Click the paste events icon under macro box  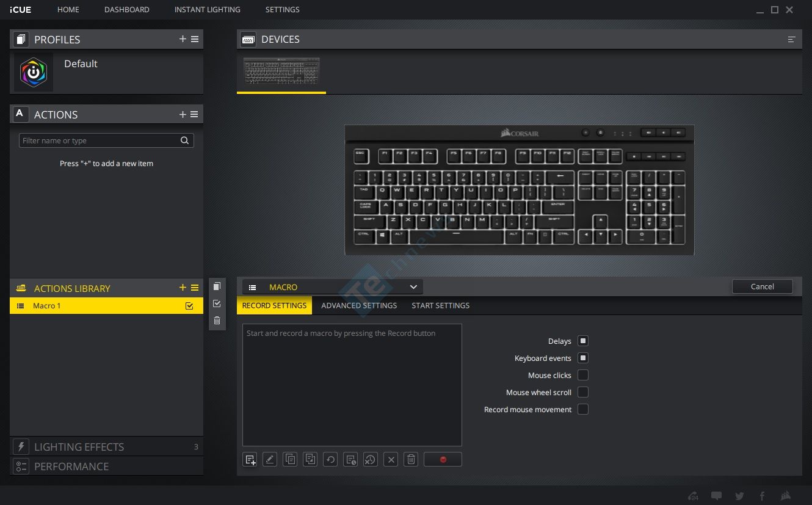pos(310,460)
